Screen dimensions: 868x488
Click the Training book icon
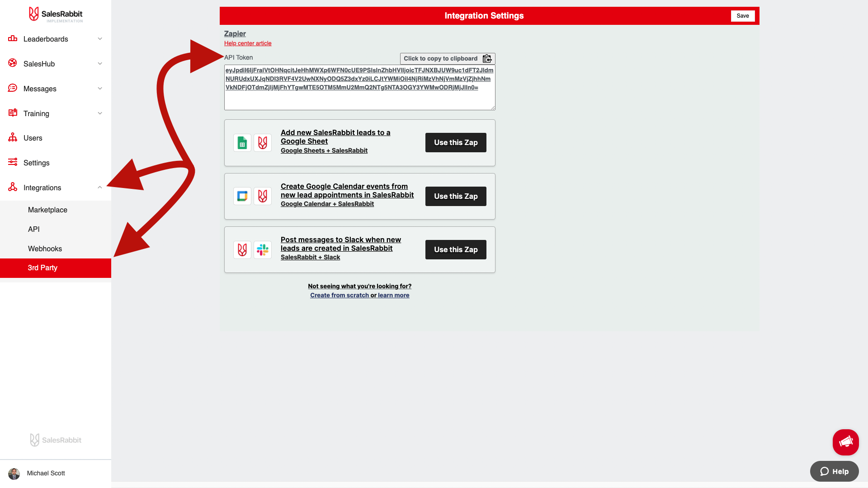(x=13, y=113)
